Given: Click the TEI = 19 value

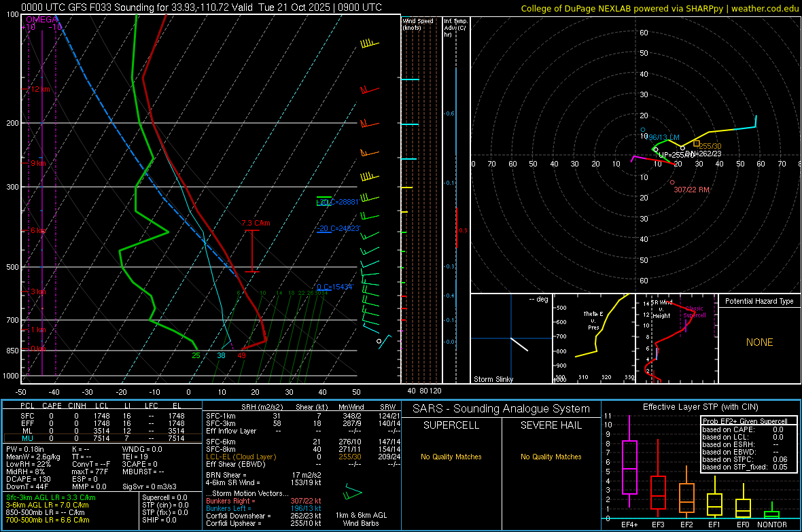Looking at the screenshot, I should pos(135,457).
